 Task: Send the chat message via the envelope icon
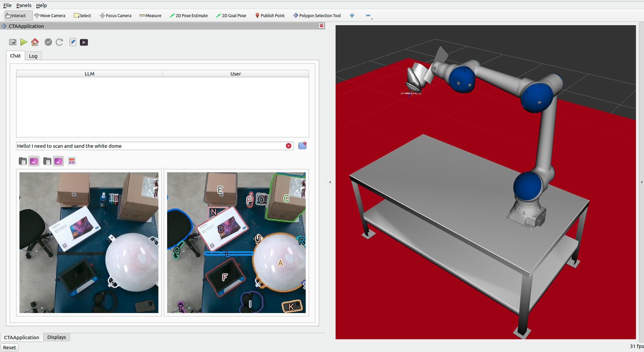tap(301, 145)
